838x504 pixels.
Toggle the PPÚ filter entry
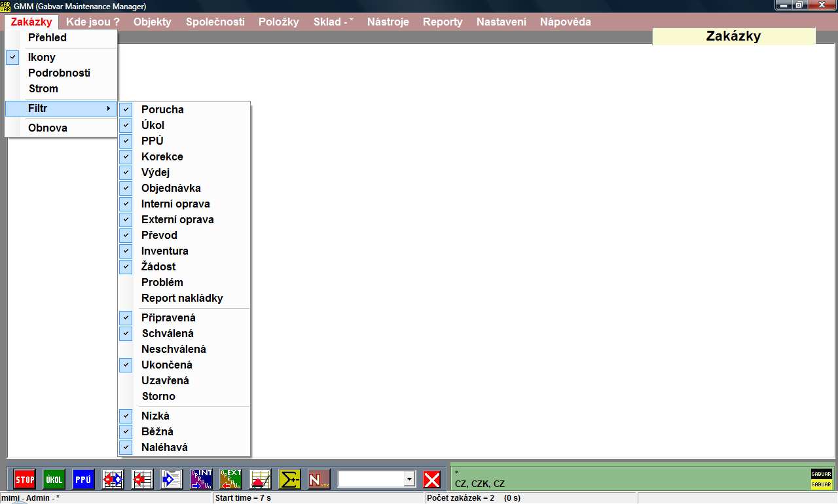coord(185,141)
